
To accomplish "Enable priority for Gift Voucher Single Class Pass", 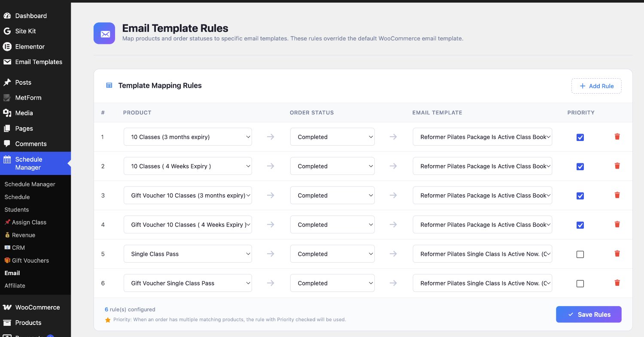I will click(580, 284).
